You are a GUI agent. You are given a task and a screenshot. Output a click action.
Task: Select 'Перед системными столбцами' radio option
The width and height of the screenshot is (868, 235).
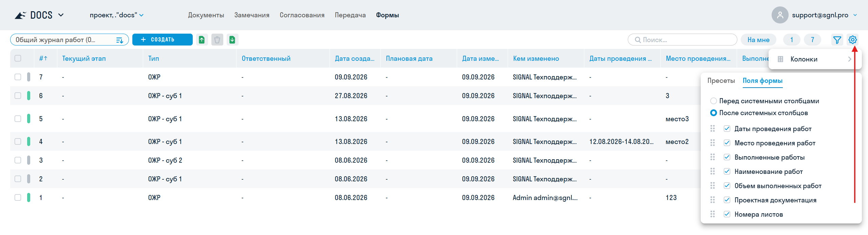(714, 101)
